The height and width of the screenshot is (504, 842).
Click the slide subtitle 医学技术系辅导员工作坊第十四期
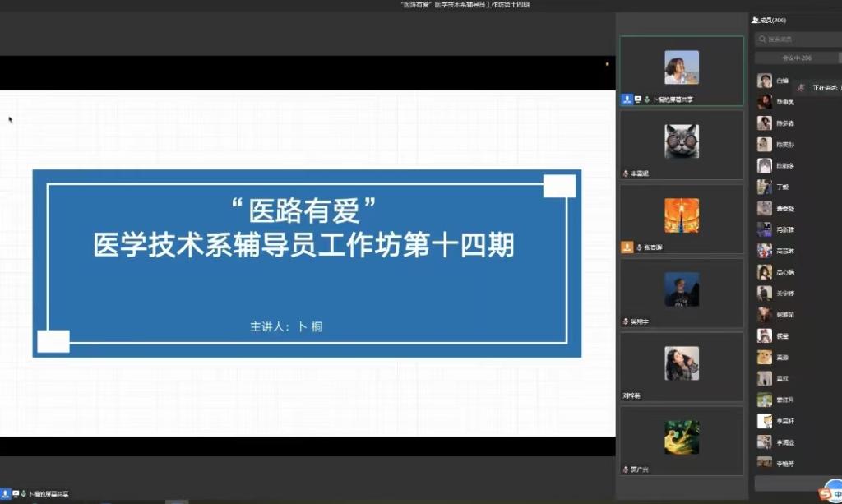pos(304,245)
